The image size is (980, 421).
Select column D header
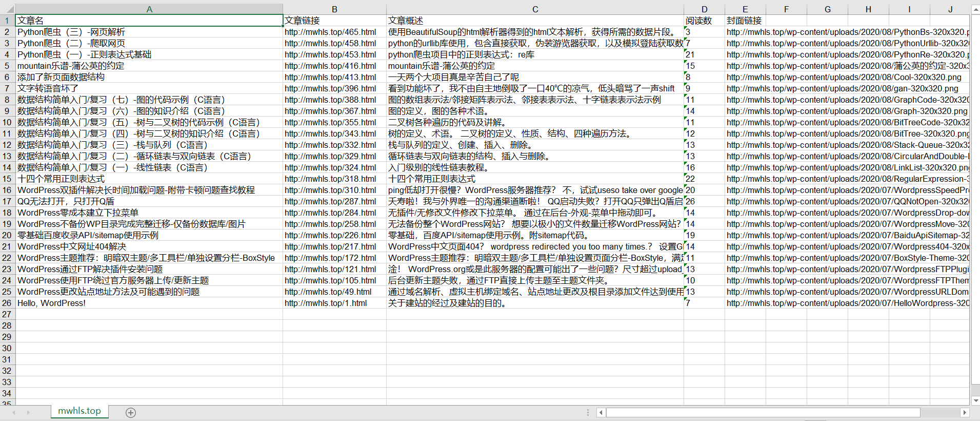pyautogui.click(x=704, y=9)
